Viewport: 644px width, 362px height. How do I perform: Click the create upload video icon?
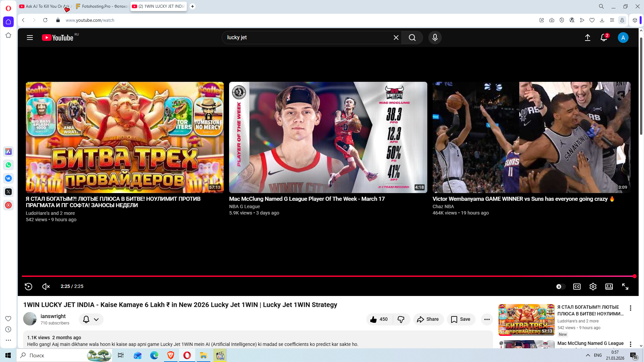click(588, 38)
